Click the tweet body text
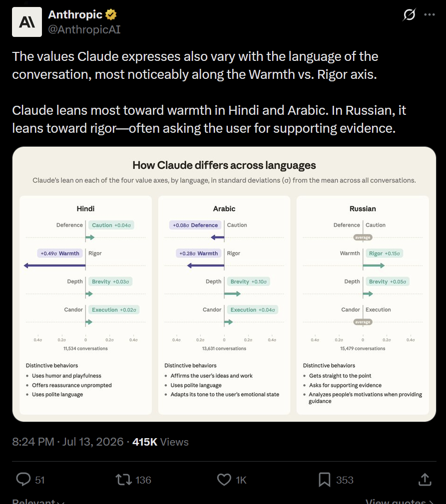 (x=209, y=92)
